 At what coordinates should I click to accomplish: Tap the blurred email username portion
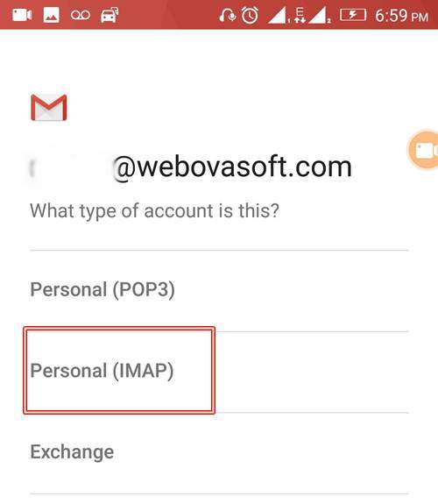click(x=71, y=167)
